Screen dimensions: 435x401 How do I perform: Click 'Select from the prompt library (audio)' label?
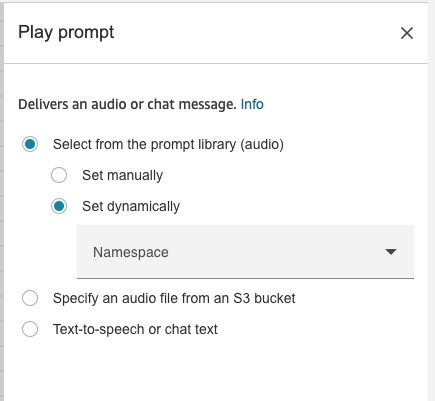click(x=168, y=144)
